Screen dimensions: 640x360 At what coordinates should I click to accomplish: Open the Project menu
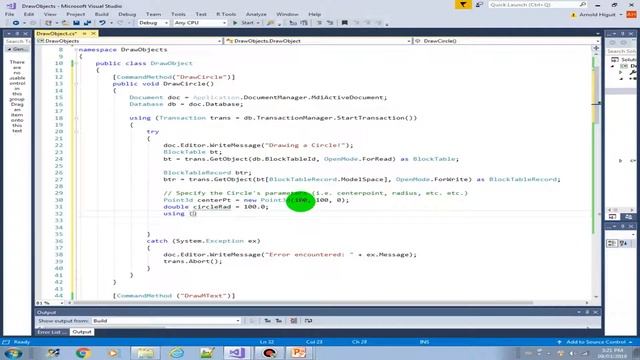[x=76, y=14]
